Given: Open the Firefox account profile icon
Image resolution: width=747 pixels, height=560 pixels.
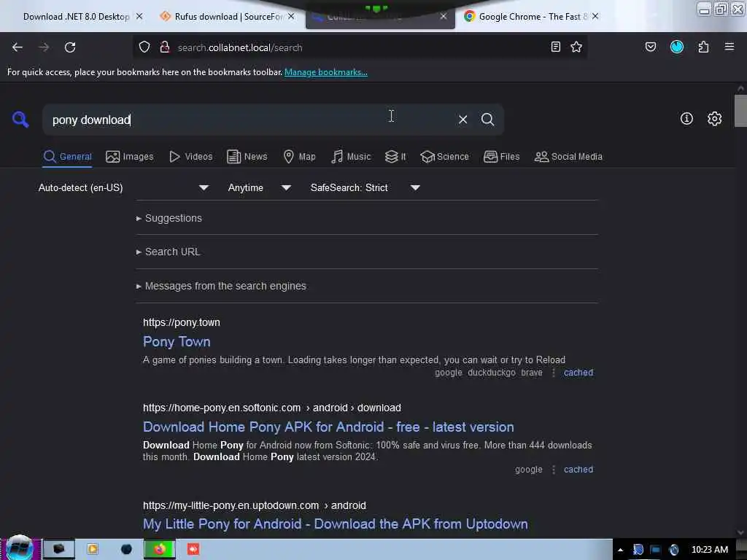Looking at the screenshot, I should (x=677, y=47).
